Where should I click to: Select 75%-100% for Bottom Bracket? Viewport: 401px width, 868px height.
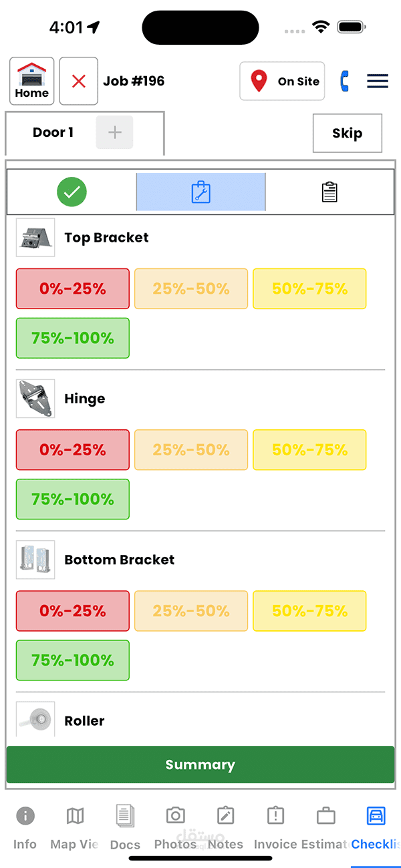coord(73,660)
